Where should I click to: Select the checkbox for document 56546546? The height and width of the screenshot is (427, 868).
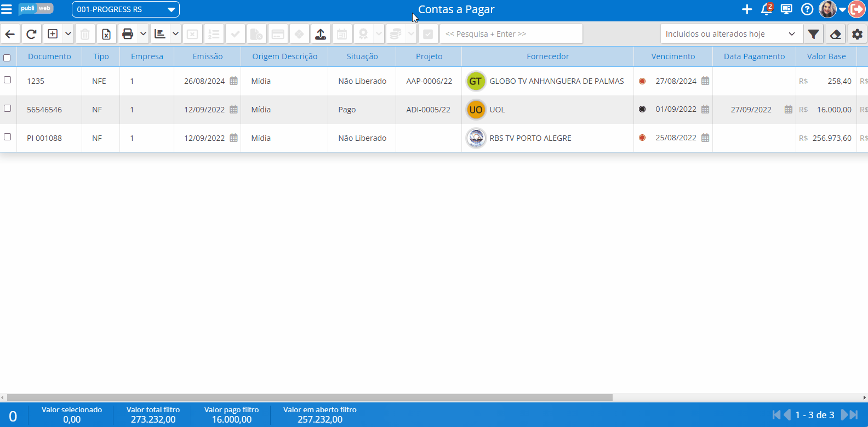(x=8, y=109)
